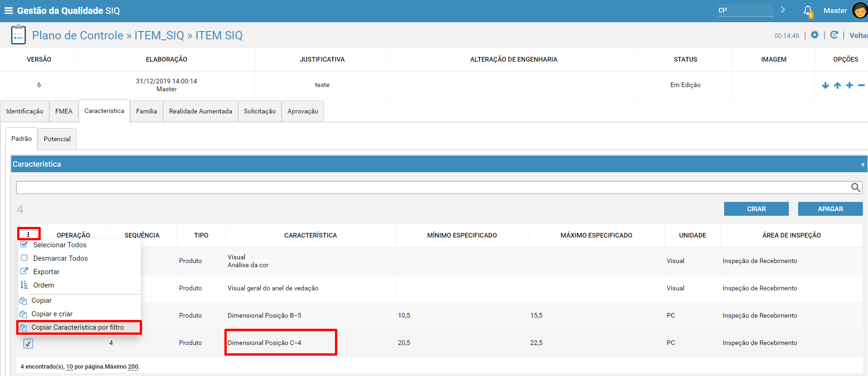
Task: Sort by MÁXIMO ESPECIFICADO column header
Action: [596, 235]
